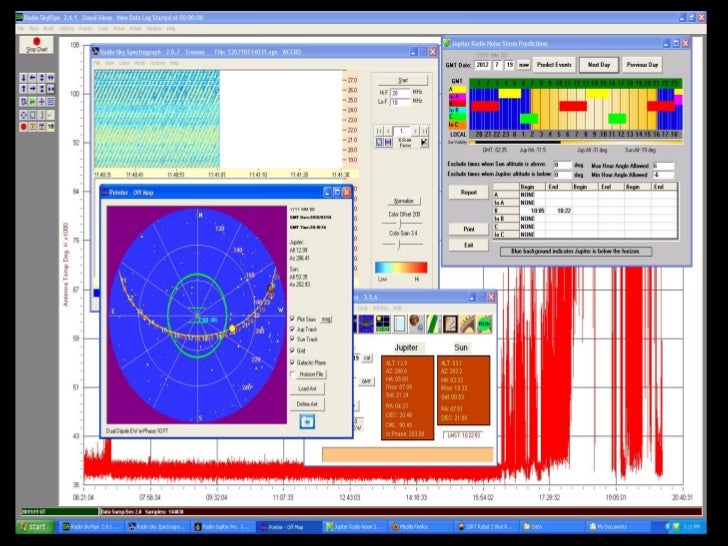The image size is (728, 546).
Task: Click the blue left-arrow icon in SkyPipe toolbar
Action: coord(32,78)
